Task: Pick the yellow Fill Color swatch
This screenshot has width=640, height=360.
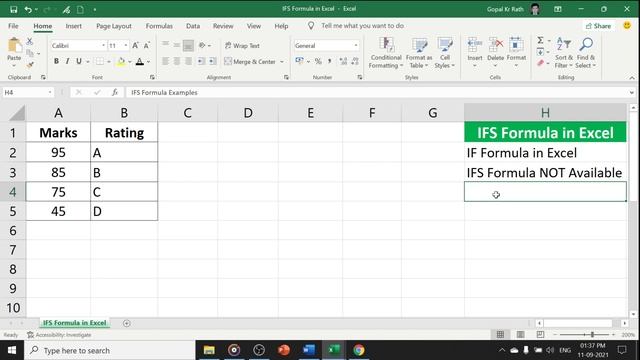Action: click(x=121, y=62)
